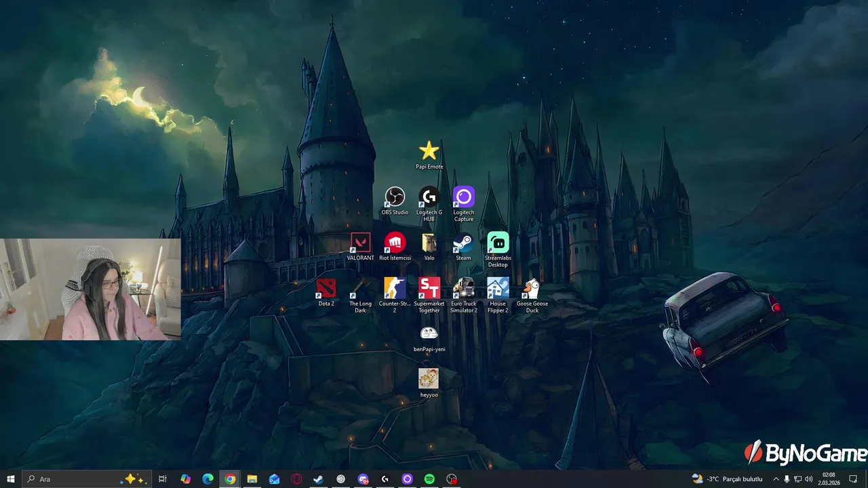Open Task View in taskbar

coord(163,479)
